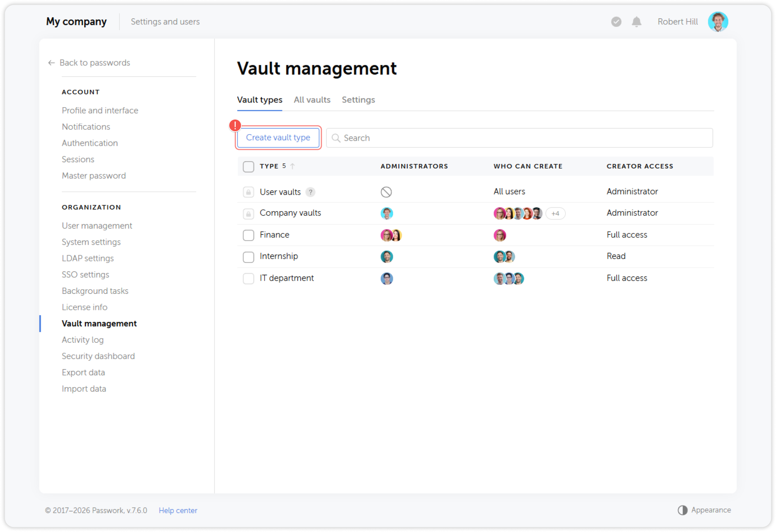Switch to the Vault types tab

259,100
